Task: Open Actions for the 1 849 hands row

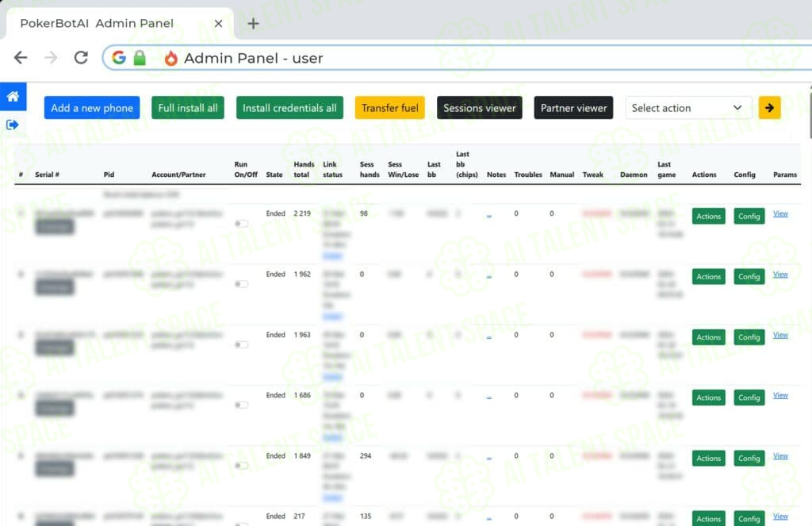Action: pos(708,458)
